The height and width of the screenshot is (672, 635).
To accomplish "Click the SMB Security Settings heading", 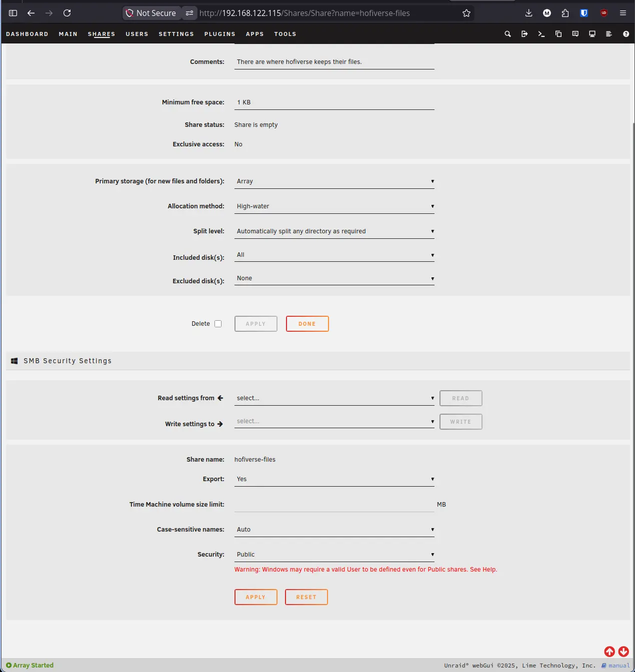I will [67, 361].
